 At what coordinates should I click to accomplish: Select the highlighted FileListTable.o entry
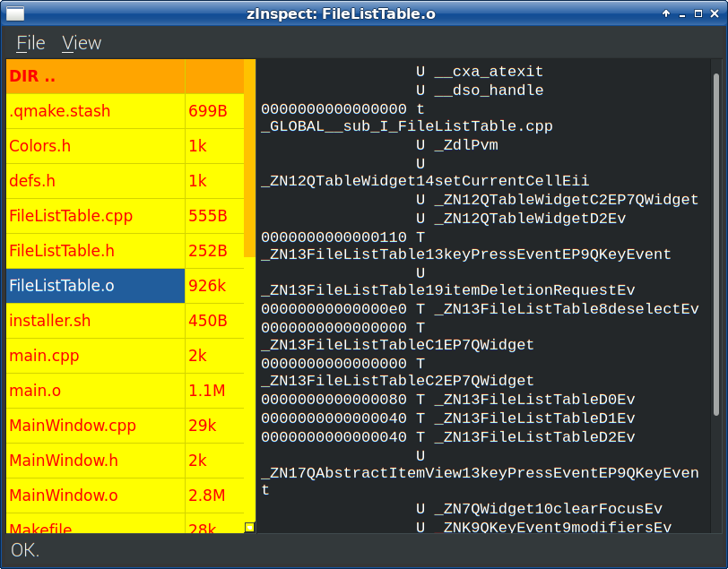click(95, 286)
